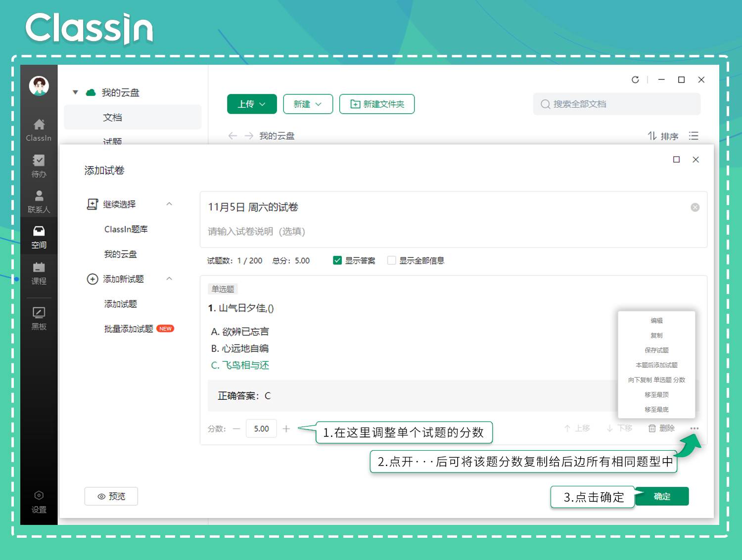This screenshot has width=742, height=560.
Task: Open the 课程 courses icon
Action: 39,267
